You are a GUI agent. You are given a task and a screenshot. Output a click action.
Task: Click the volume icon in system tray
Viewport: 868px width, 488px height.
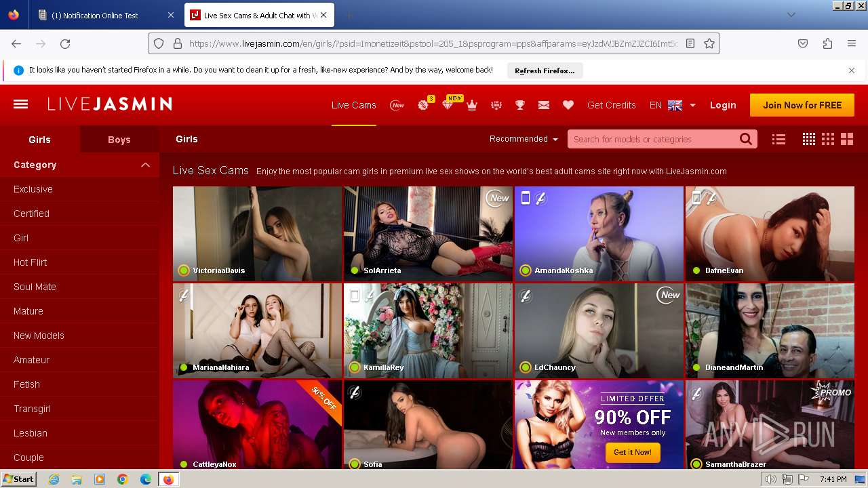pos(771,479)
